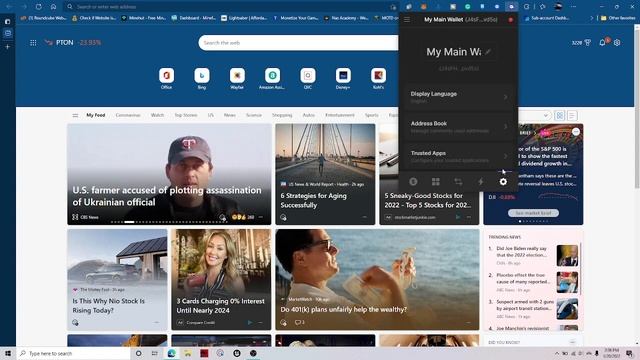Select the Science tab

pos(253,116)
